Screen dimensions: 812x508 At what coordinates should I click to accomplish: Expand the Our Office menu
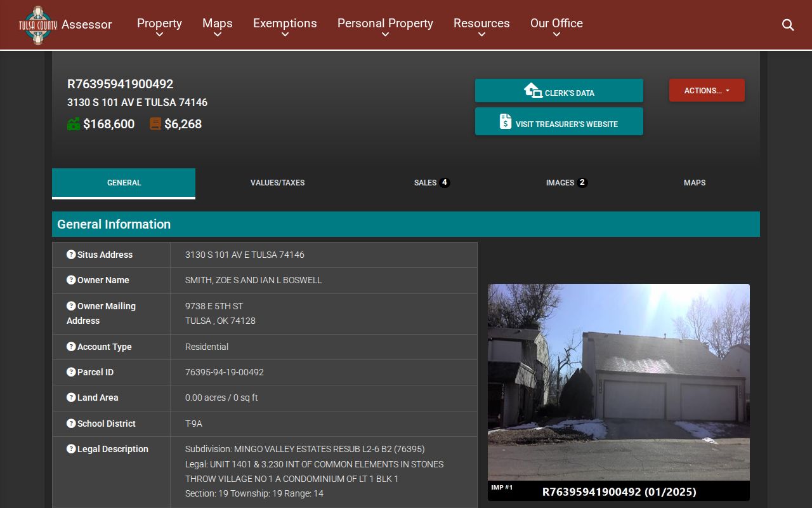[x=556, y=27]
